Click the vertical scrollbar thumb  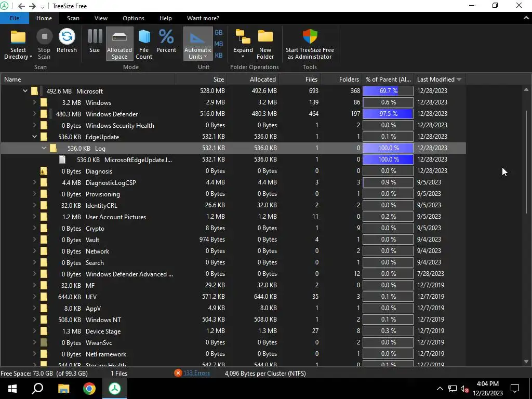point(526,162)
